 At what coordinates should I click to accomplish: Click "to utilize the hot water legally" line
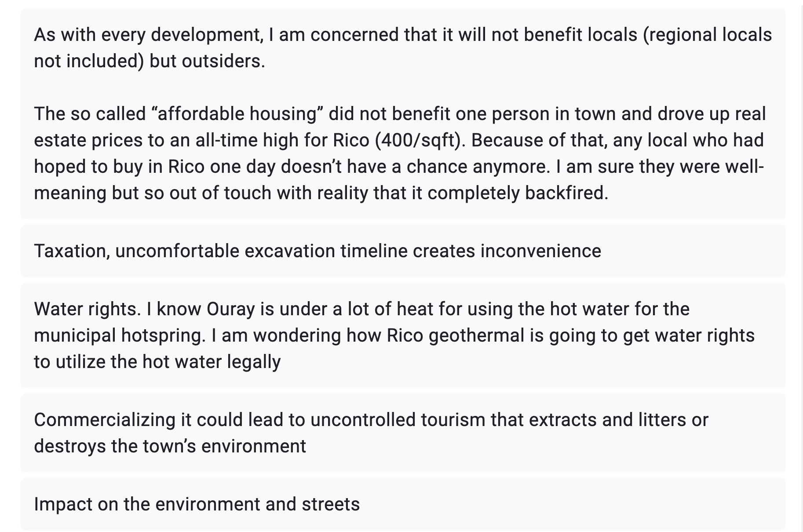(157, 362)
